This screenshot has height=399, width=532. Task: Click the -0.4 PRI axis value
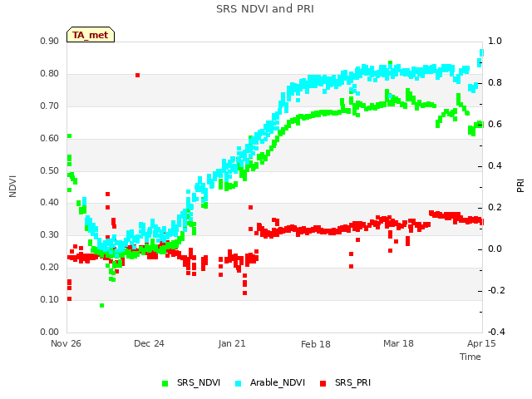coord(496,332)
